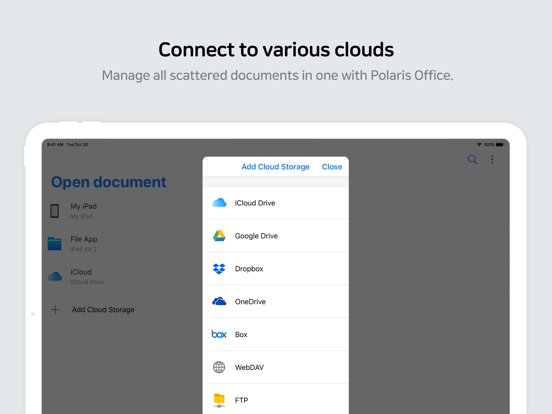Select the iCloud Drive cloud icon
552x414 pixels.
(219, 203)
